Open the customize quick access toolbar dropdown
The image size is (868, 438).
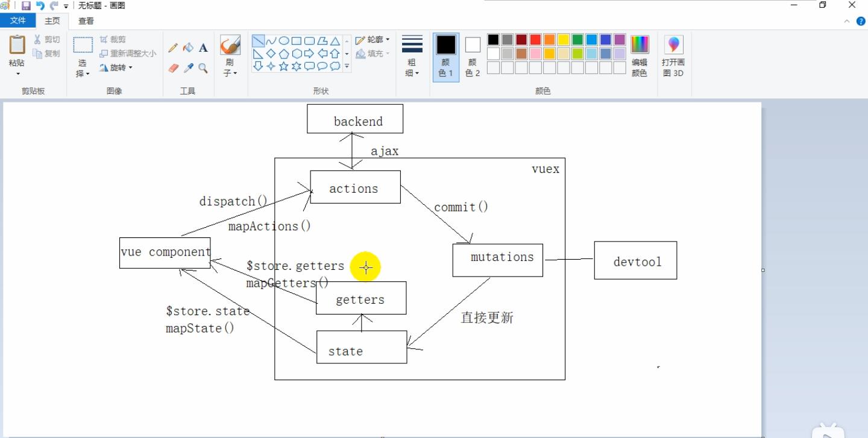[66, 6]
